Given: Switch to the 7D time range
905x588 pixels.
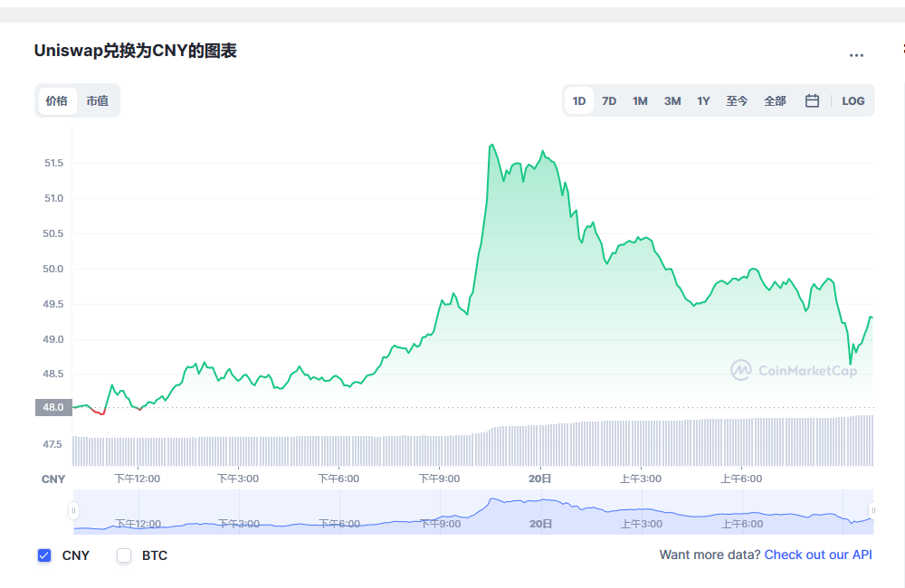Looking at the screenshot, I should (x=609, y=101).
